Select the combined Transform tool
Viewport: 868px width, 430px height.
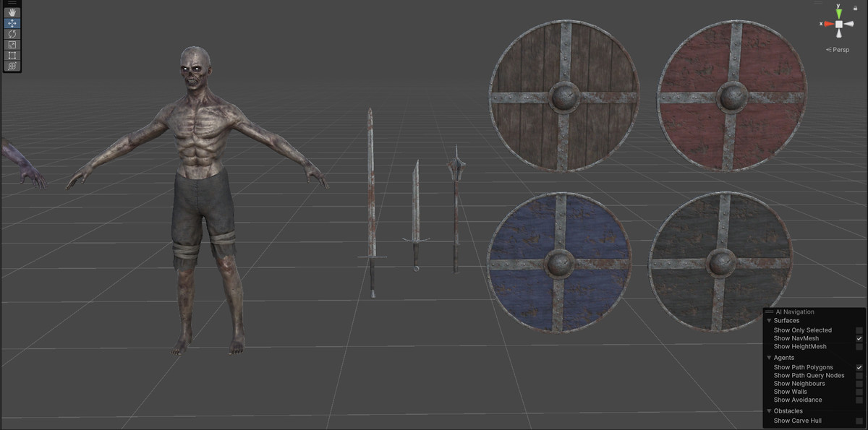point(12,66)
